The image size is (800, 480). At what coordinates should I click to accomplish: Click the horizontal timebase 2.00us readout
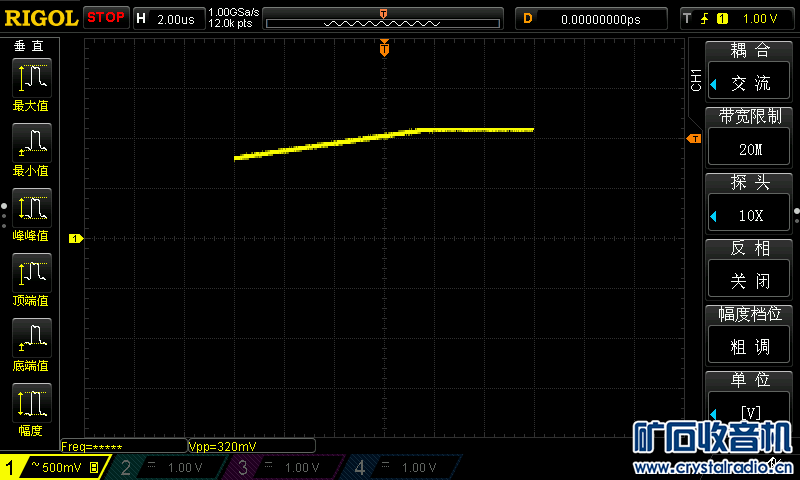coord(169,19)
